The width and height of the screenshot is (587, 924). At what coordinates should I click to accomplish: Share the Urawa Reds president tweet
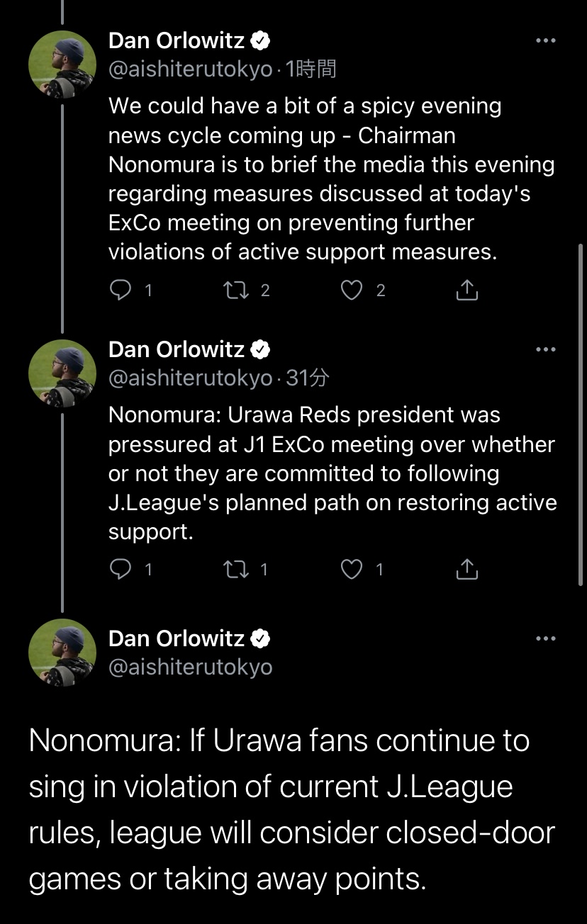pyautogui.click(x=466, y=569)
